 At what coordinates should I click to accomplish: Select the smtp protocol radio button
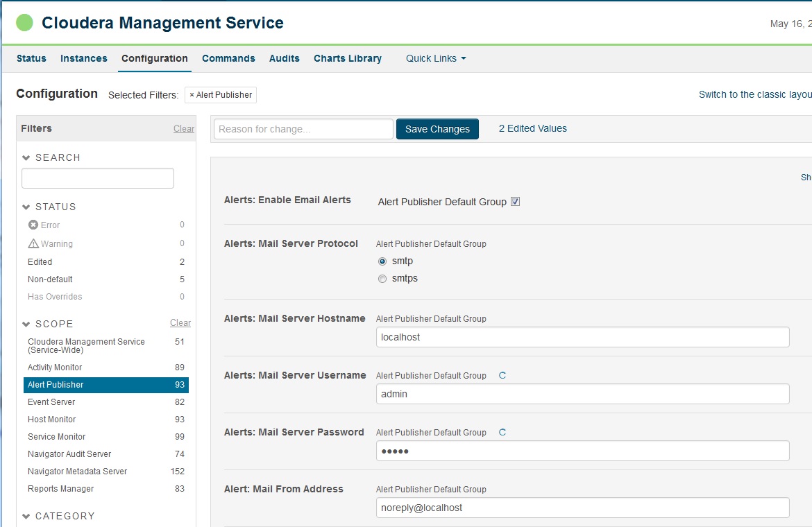point(382,261)
